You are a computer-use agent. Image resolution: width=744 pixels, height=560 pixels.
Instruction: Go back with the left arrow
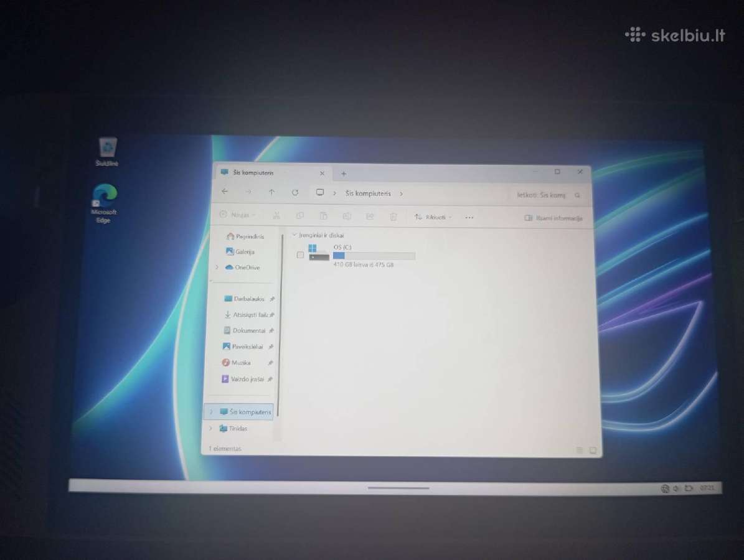[225, 191]
